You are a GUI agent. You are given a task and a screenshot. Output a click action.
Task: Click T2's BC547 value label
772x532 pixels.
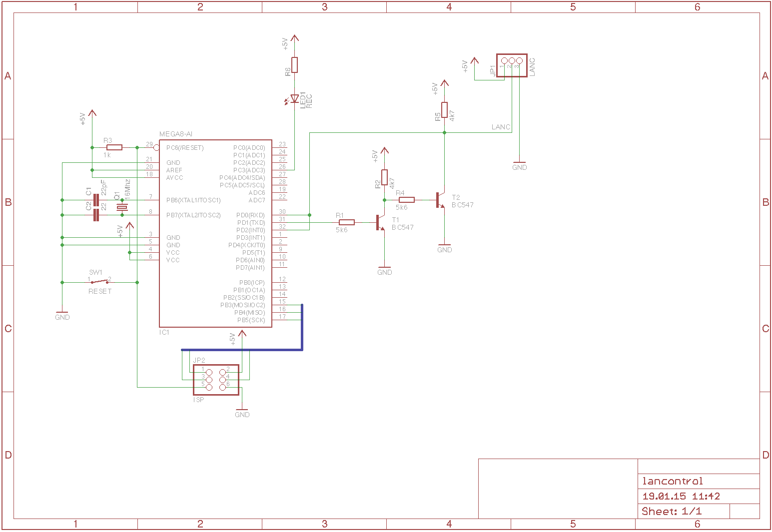[463, 205]
